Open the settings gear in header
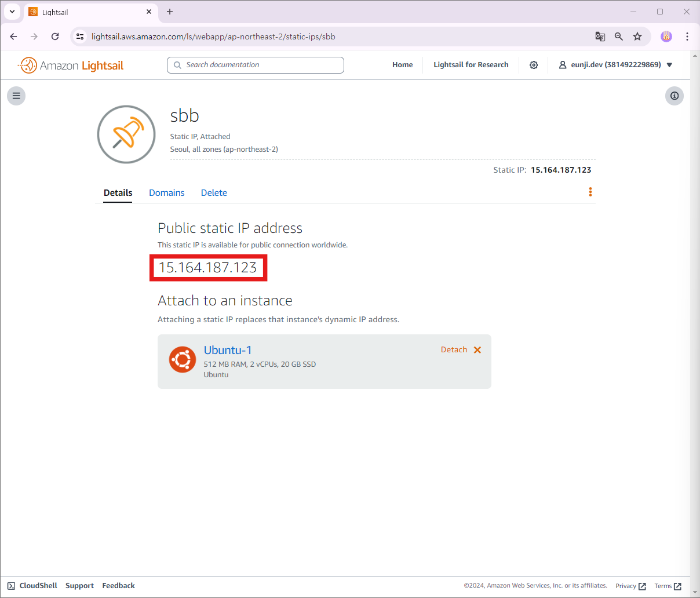 [534, 65]
